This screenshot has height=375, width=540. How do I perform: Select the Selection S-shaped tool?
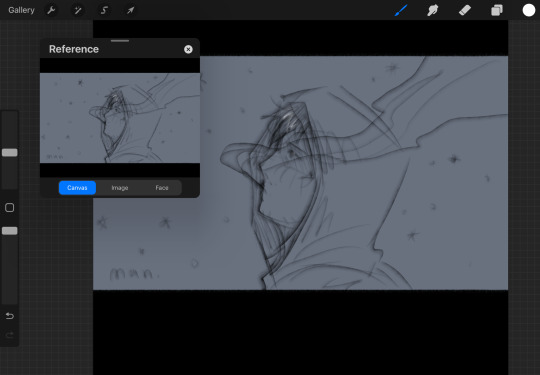104,10
